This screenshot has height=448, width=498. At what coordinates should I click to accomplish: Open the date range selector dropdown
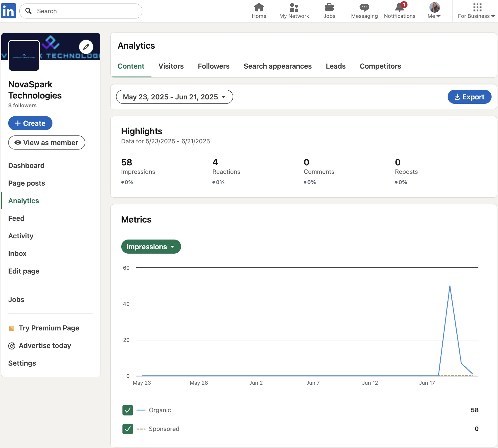[174, 97]
